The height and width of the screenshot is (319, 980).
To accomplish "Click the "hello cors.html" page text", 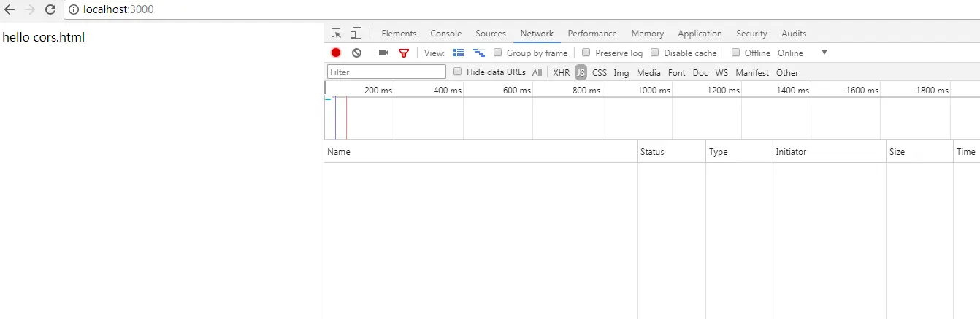I will pos(44,37).
